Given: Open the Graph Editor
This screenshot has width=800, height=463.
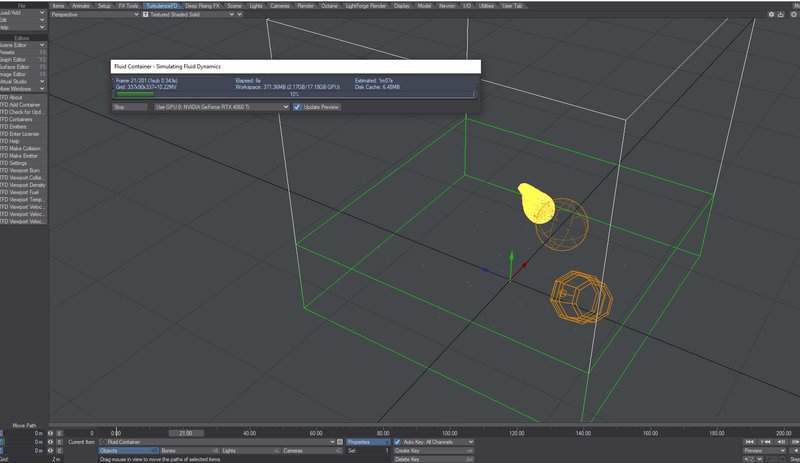Looking at the screenshot, I should tap(23, 60).
